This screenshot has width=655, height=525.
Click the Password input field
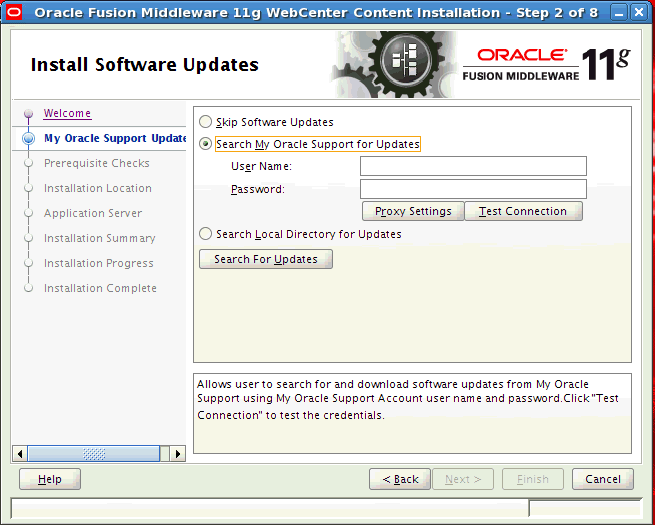tap(473, 189)
